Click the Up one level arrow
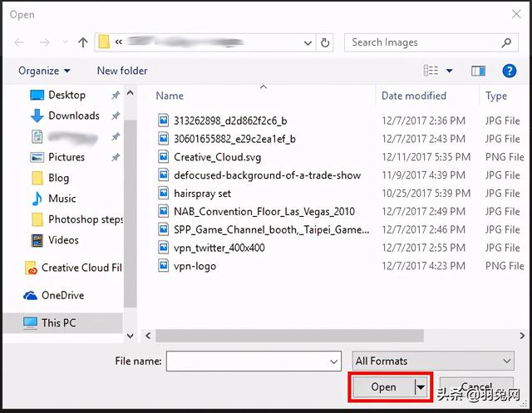The image size is (532, 413). (x=83, y=42)
